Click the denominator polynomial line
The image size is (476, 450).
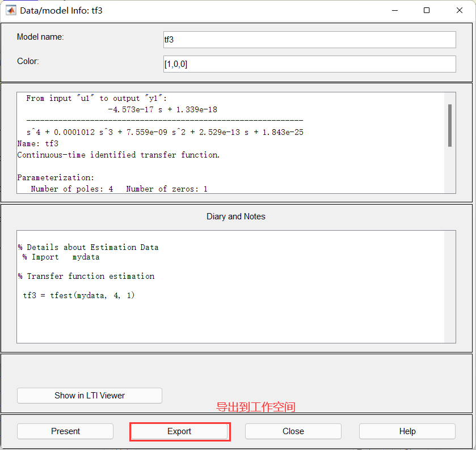point(165,132)
